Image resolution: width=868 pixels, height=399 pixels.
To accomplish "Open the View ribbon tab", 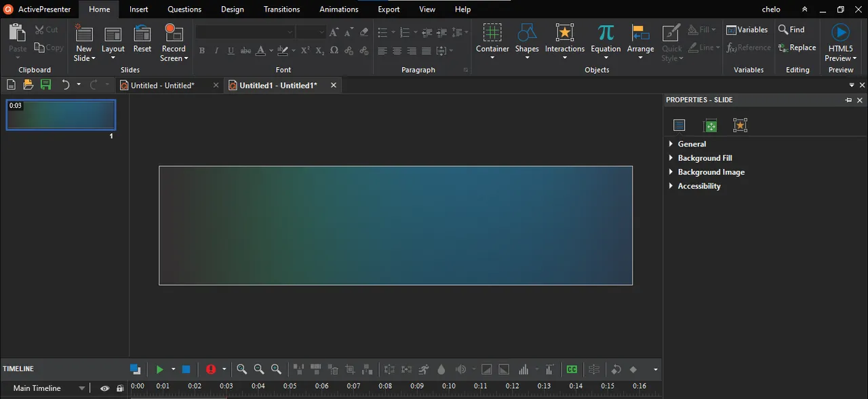I will [427, 9].
